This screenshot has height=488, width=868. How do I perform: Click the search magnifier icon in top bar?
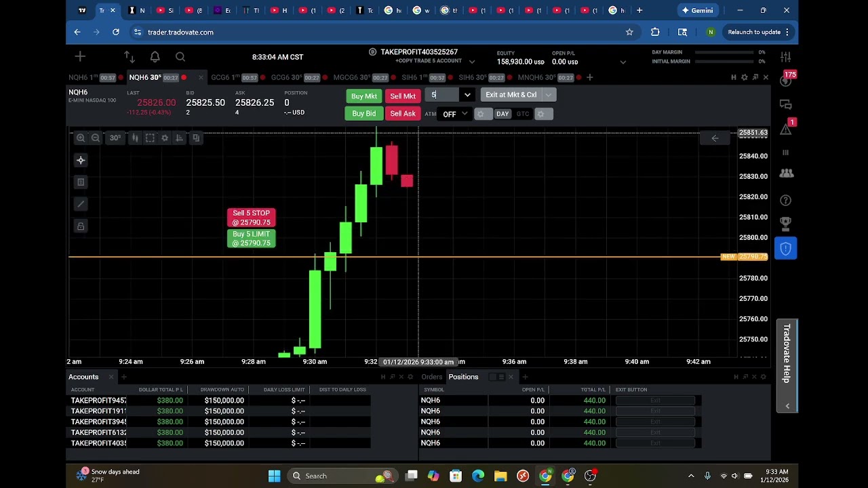[x=180, y=57]
